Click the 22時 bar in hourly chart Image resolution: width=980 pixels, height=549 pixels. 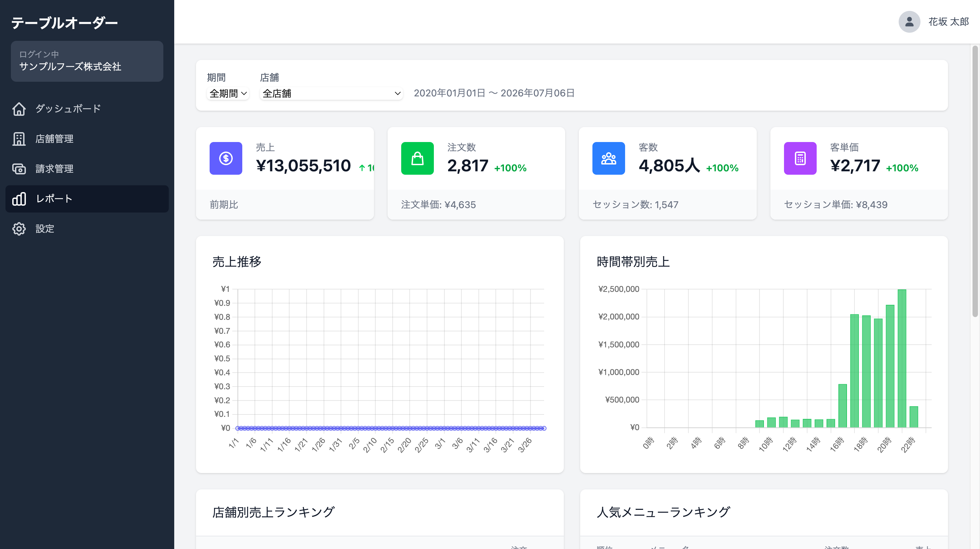[914, 417]
